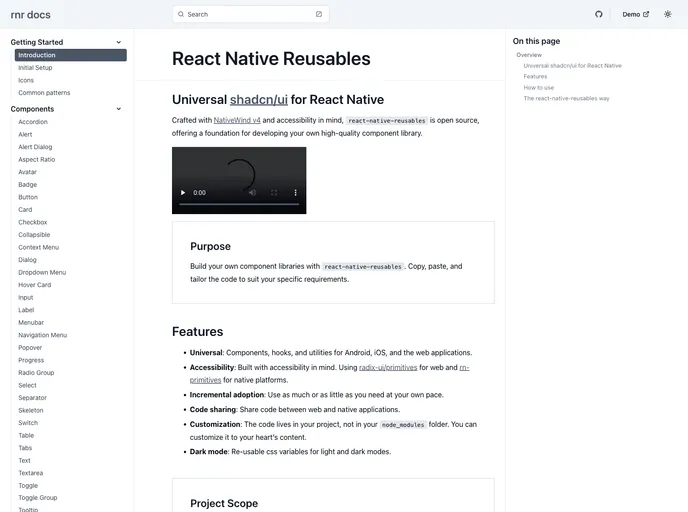The width and height of the screenshot is (688, 512).
Task: Go to the Common patterns page
Action: pos(44,92)
